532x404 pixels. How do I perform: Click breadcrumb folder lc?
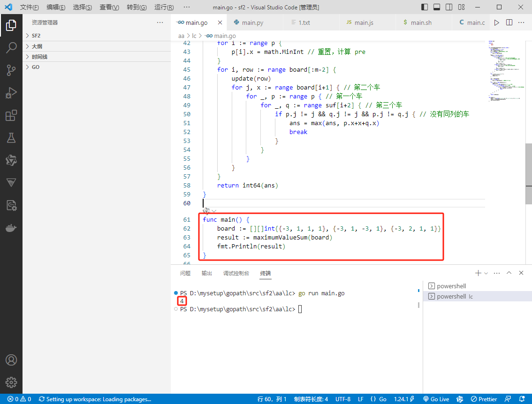194,36
